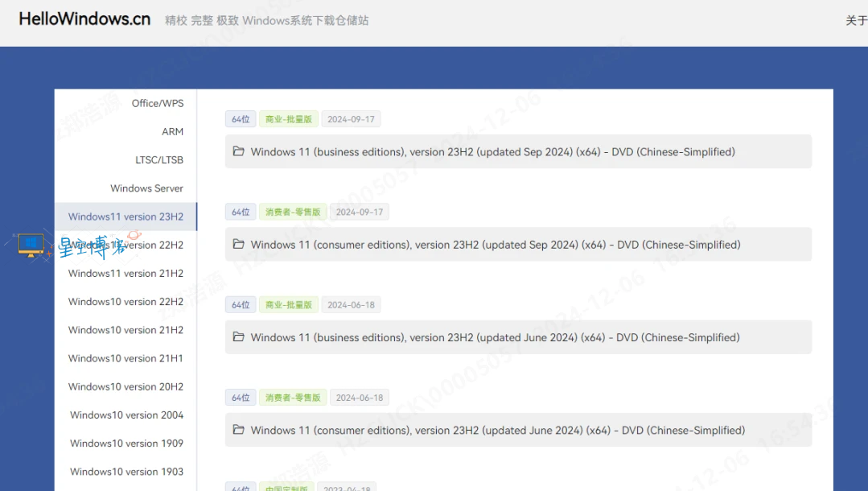The height and width of the screenshot is (491, 868).
Task: Click 消费者-零售版 tag dated 2024-06-18
Action: coord(293,398)
